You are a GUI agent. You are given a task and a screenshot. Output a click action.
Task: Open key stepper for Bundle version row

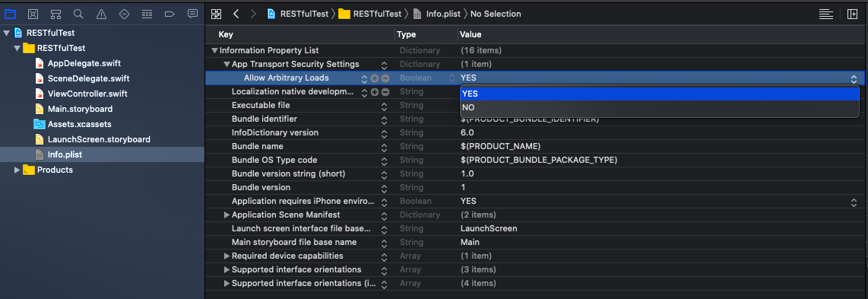384,188
